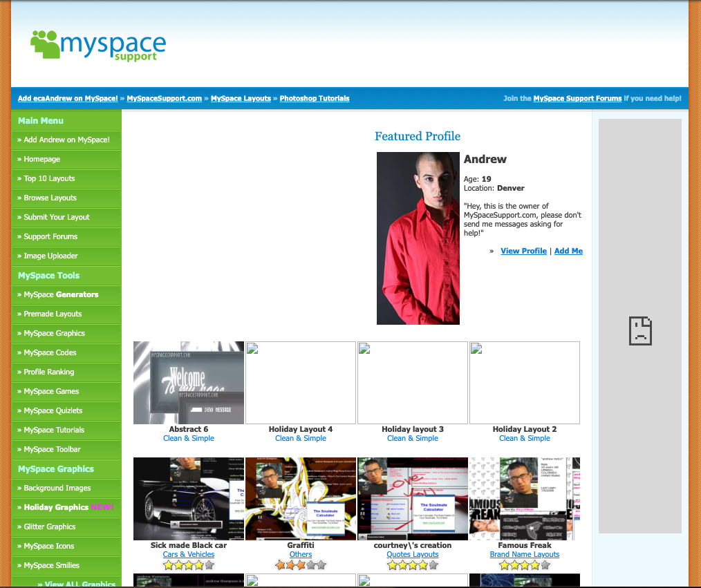Open MySpace Graphics tools menu item
The height and width of the screenshot is (588, 701).
click(x=66, y=333)
